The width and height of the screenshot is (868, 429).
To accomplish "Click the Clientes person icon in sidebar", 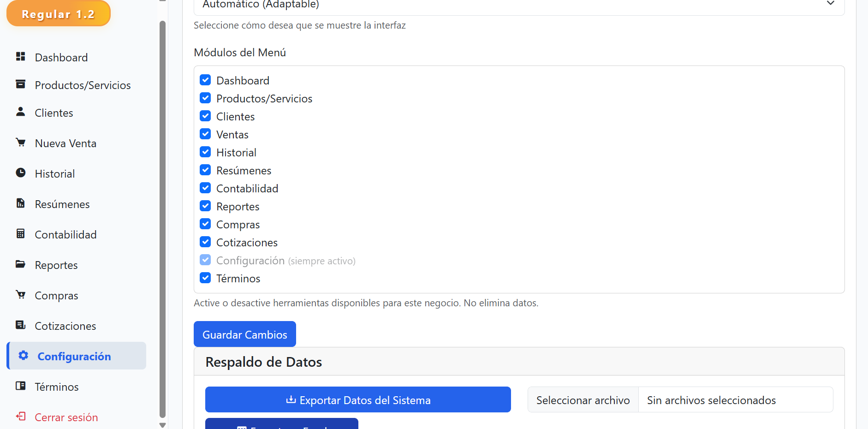I will pyautogui.click(x=20, y=112).
